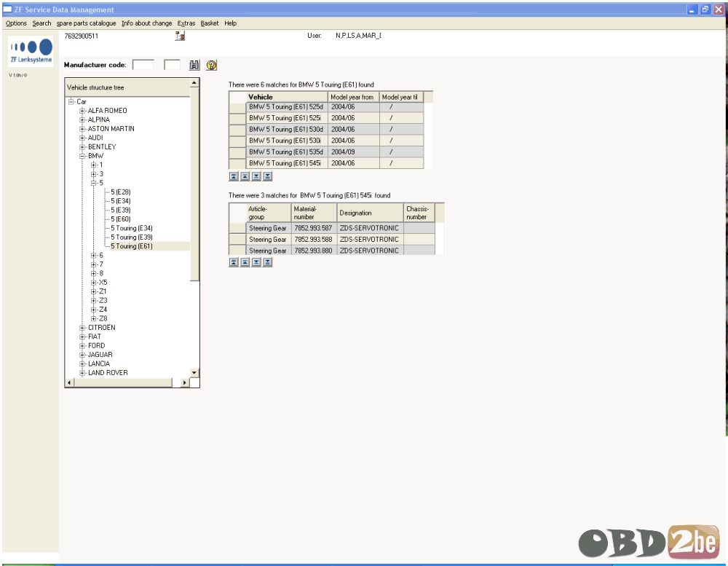Select JAGUAR in the tree
728x566 pixels.
(100, 355)
